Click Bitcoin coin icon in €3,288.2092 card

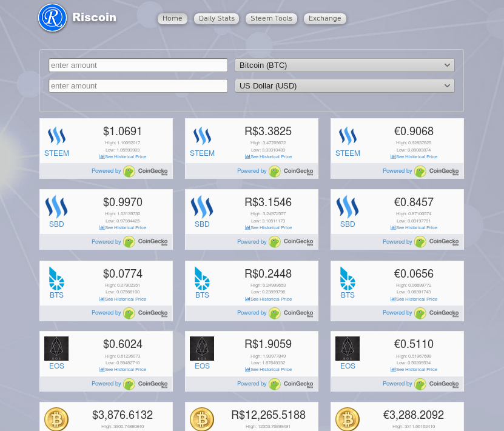pyautogui.click(x=348, y=419)
